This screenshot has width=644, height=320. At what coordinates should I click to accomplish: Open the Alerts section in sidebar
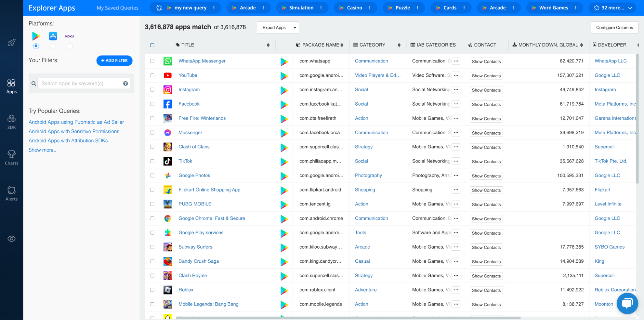(11, 193)
